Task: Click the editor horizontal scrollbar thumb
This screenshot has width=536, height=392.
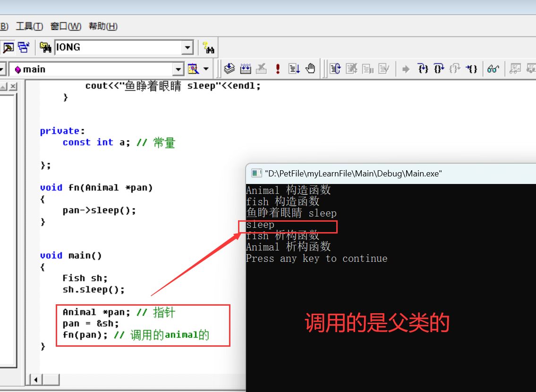Action: tap(51, 379)
